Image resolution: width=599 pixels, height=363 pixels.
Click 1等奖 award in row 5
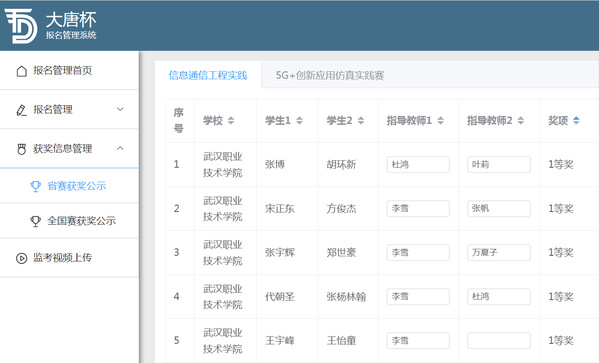coord(561,340)
